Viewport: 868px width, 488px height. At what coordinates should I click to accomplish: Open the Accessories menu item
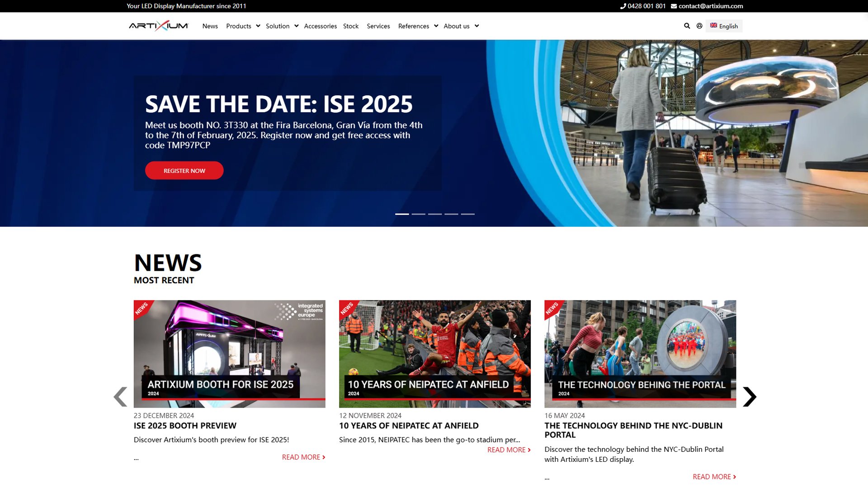pos(320,26)
